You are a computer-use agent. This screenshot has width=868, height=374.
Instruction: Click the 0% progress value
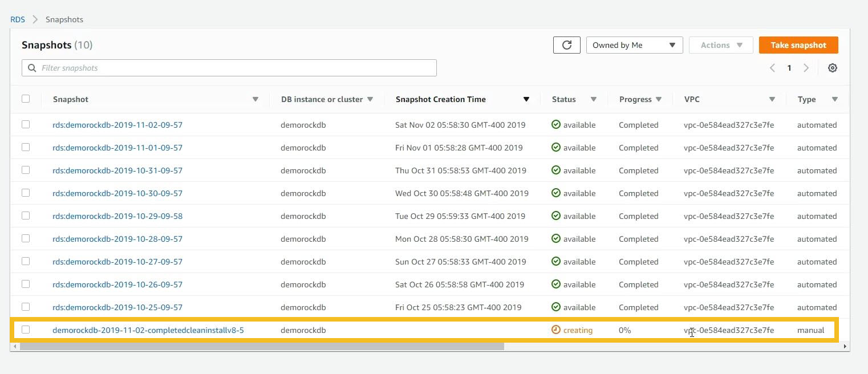(x=625, y=330)
